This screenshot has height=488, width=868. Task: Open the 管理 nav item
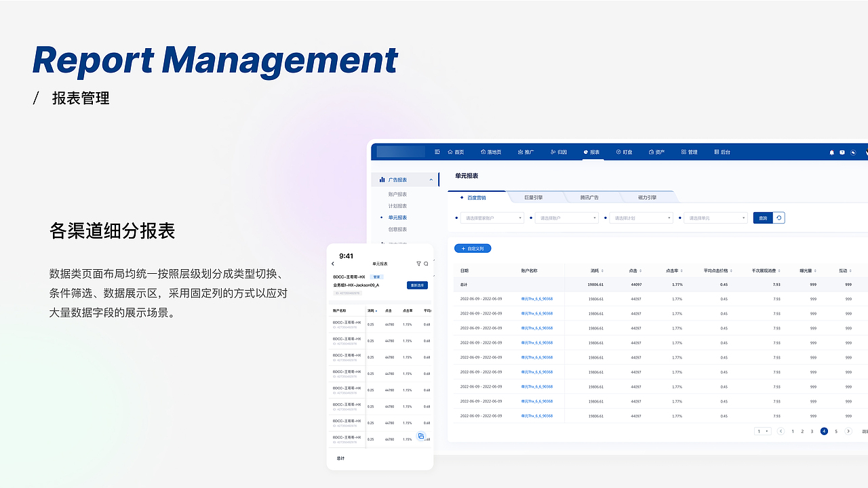click(x=690, y=152)
